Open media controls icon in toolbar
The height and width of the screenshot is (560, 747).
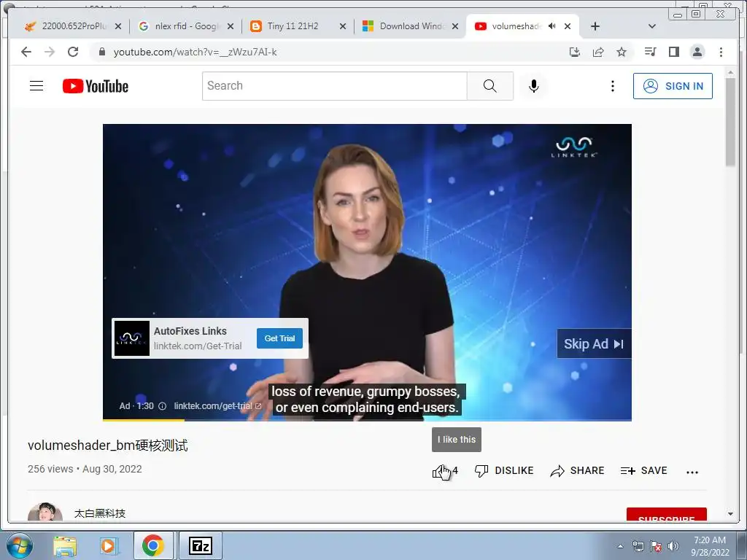(650, 52)
